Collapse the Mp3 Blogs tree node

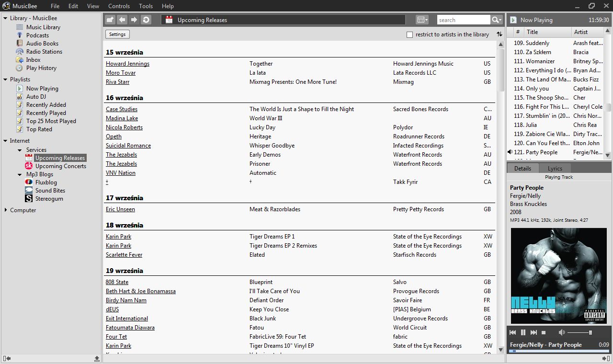coord(20,174)
